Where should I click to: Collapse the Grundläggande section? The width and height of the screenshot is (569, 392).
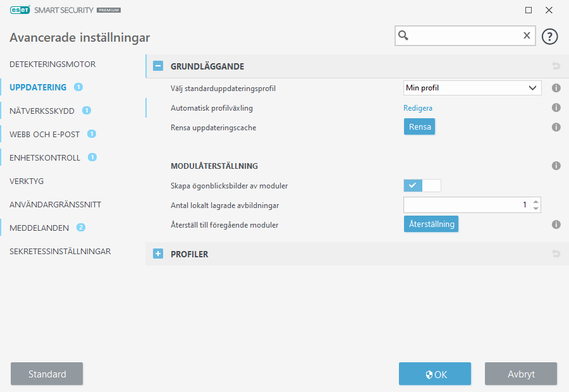158,66
